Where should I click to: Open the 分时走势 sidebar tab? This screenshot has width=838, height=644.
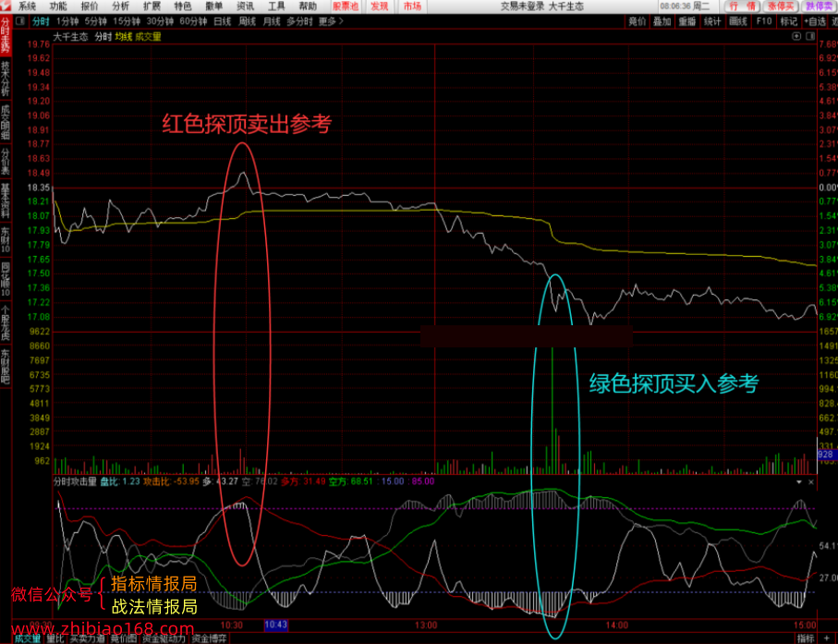6,35
